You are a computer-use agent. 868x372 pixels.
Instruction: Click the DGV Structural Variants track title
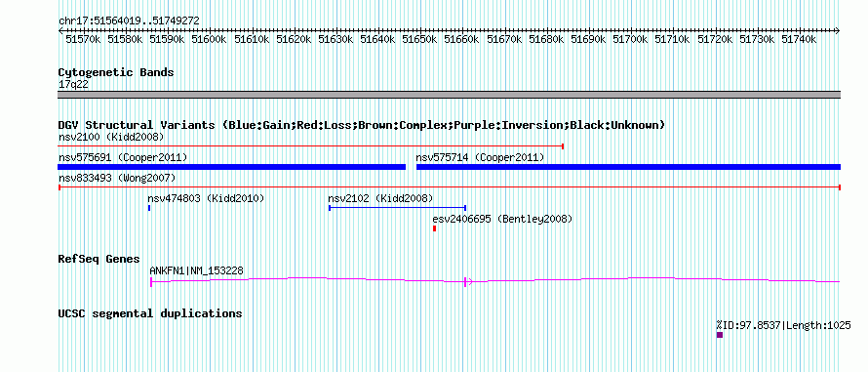pos(362,125)
